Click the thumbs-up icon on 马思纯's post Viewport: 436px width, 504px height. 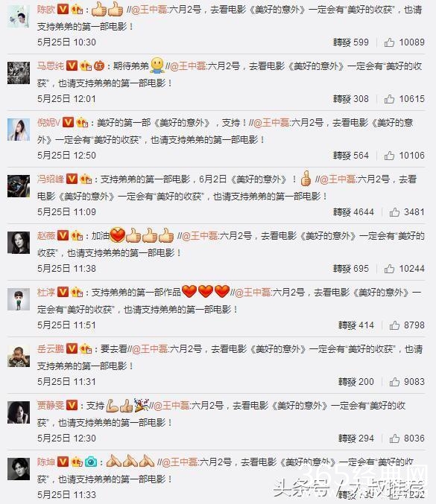pyautogui.click(x=389, y=99)
